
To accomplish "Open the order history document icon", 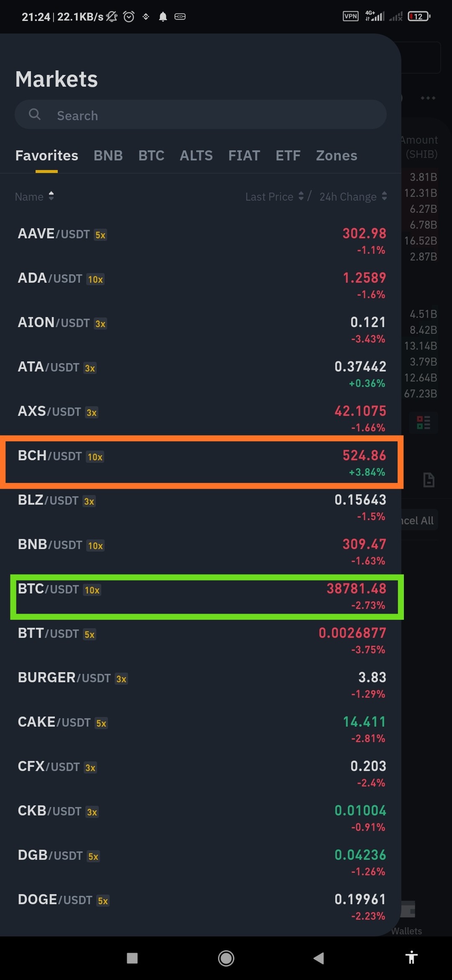I will [429, 480].
